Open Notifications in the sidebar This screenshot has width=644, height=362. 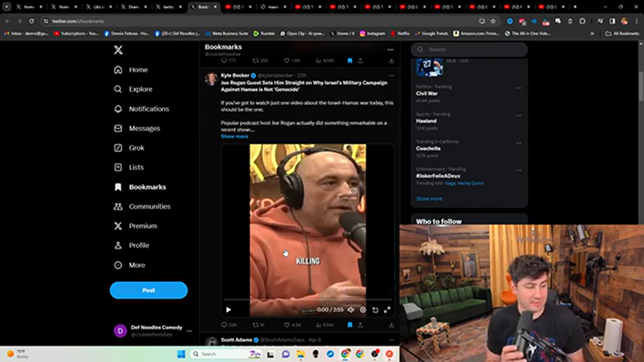tap(142, 109)
